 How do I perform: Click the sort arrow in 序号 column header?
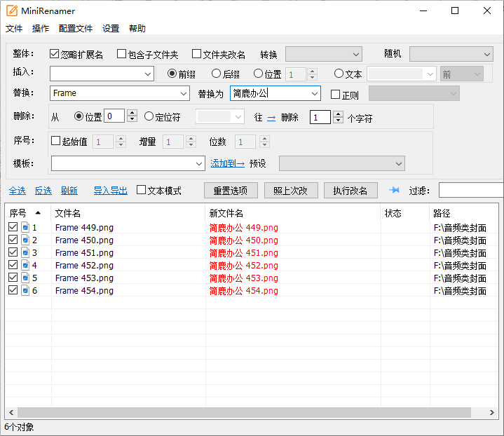38,212
